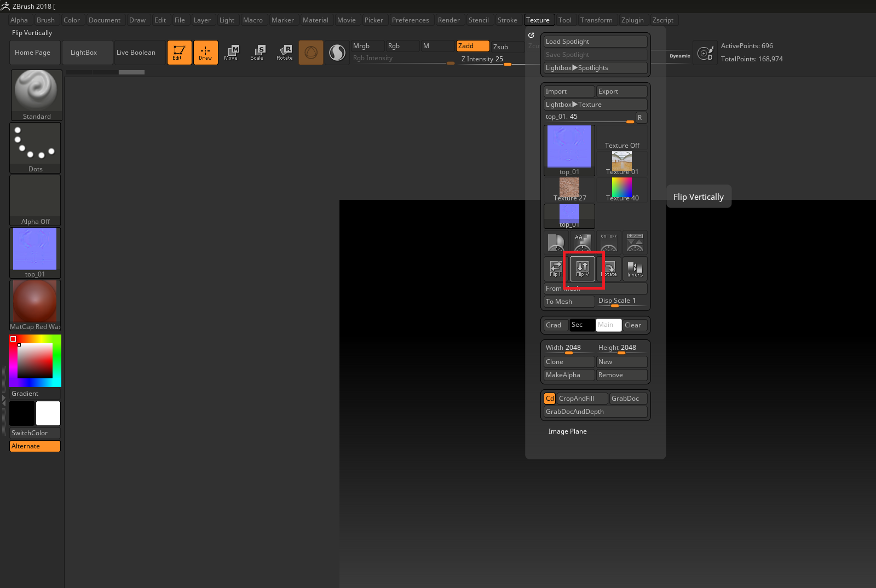Screen dimensions: 876x588
Task: Open Lightbox Texture
Action: click(x=596, y=105)
